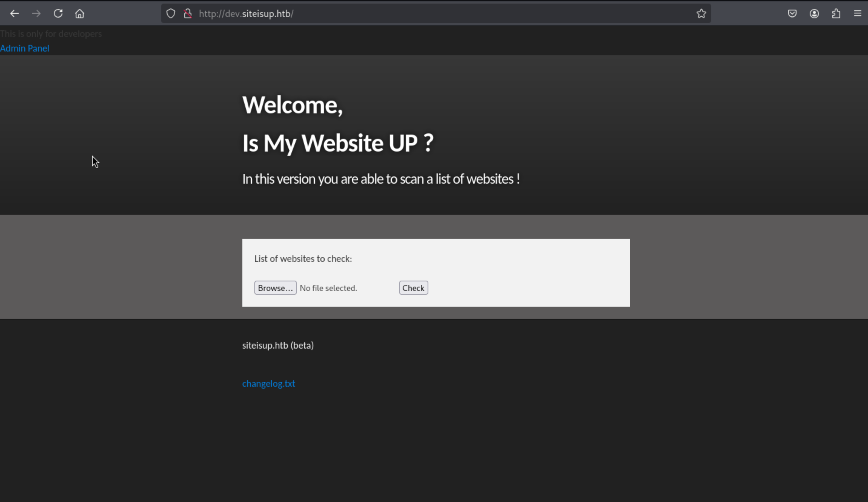Click the "This is only for developers" text
The width and height of the screenshot is (868, 502).
pos(51,34)
